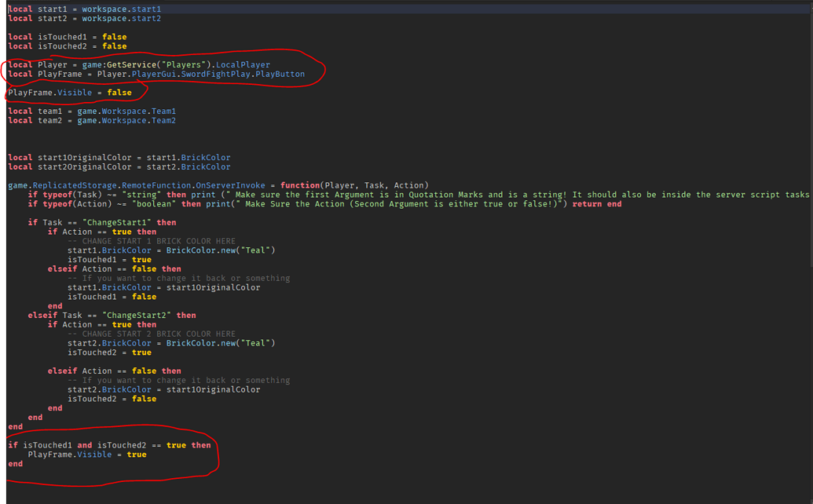Click 'start1.BrickColor = start1OriginalColor' line
813x504 pixels.
click(164, 287)
